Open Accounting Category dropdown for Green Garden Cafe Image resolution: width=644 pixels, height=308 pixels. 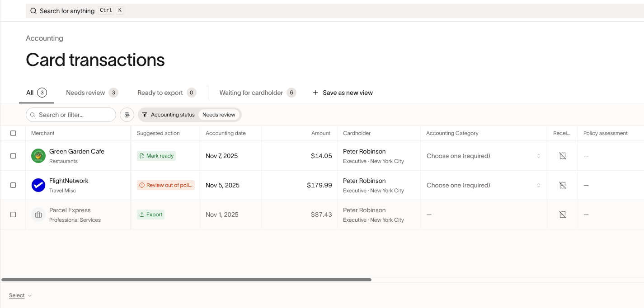[x=484, y=156]
